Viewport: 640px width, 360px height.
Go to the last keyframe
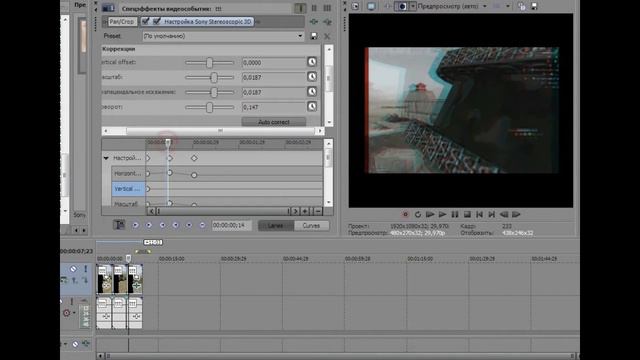coord(176,225)
